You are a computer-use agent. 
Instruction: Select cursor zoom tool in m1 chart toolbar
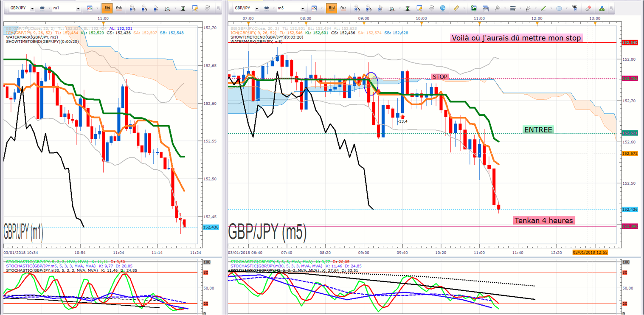tap(156, 8)
